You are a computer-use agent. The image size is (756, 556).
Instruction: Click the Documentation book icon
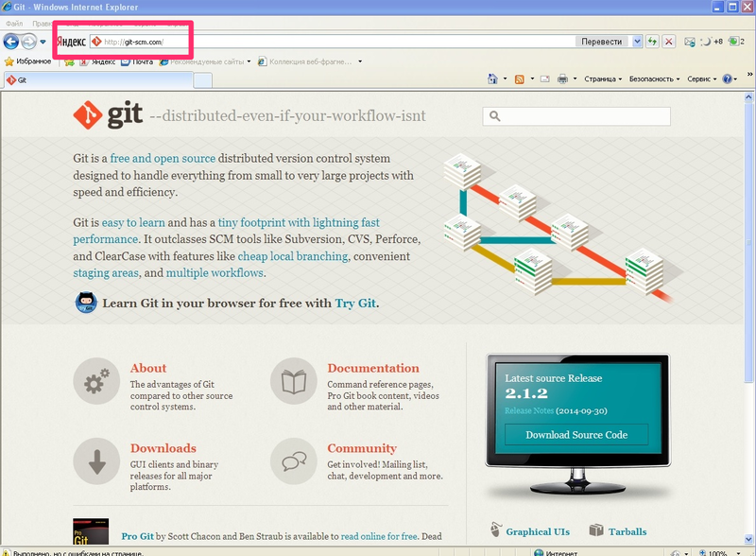(294, 381)
